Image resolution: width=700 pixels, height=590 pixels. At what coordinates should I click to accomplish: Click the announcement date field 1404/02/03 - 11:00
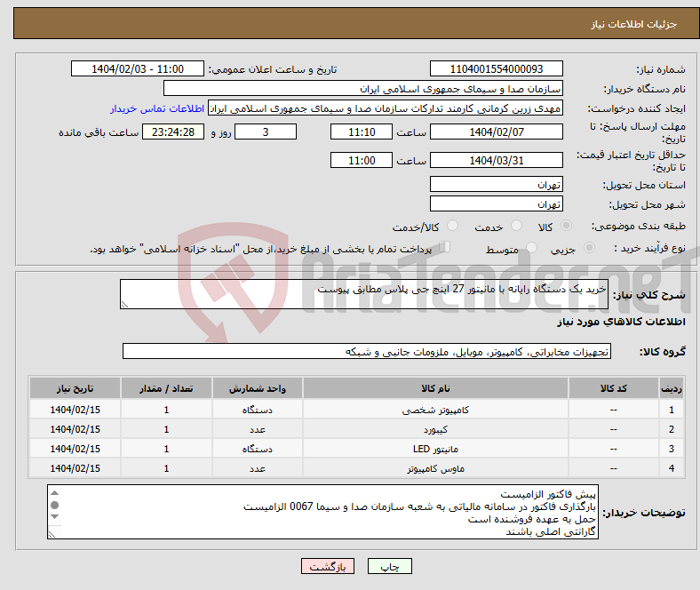(138, 68)
